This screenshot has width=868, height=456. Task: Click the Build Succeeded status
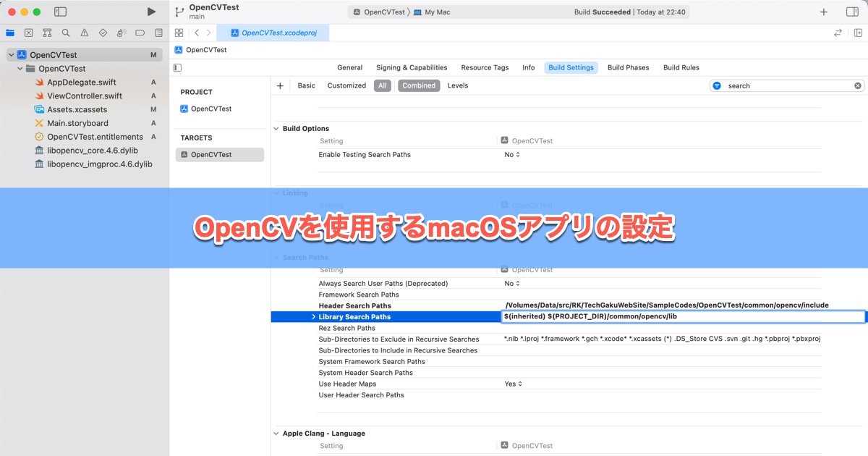pos(629,12)
